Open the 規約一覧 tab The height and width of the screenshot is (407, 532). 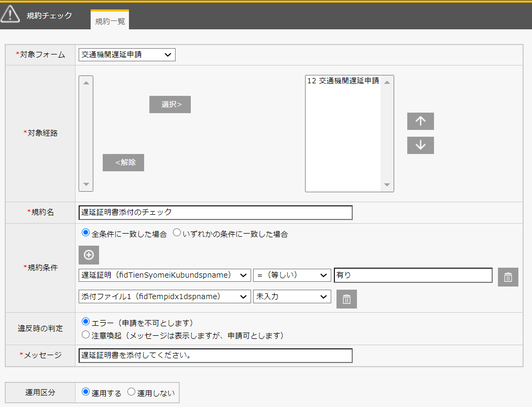110,20
